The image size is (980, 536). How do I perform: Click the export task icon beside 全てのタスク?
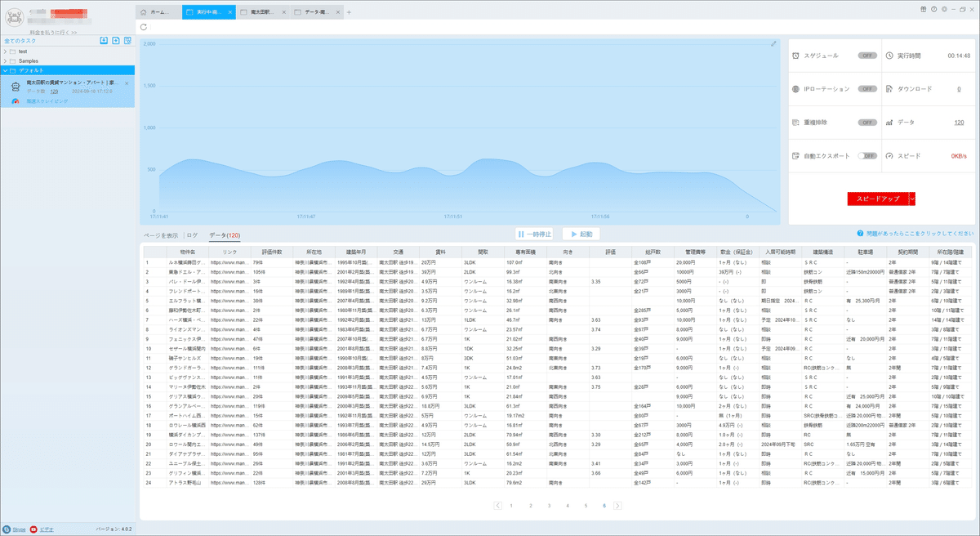coord(116,40)
